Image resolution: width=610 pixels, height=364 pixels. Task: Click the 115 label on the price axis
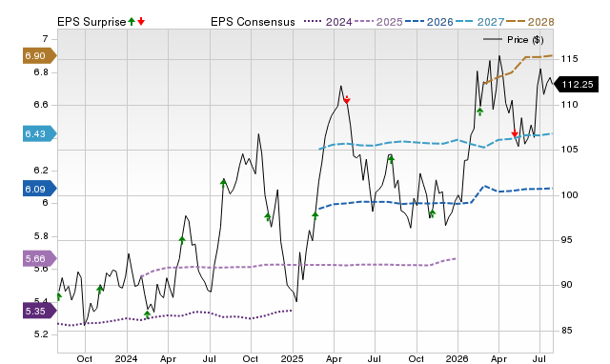(570, 59)
